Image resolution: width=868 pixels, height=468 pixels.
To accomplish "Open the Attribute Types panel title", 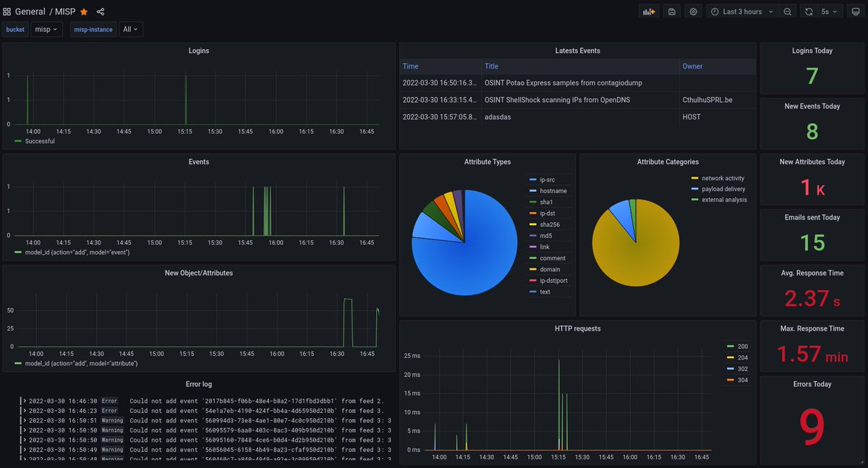I will (x=488, y=162).
